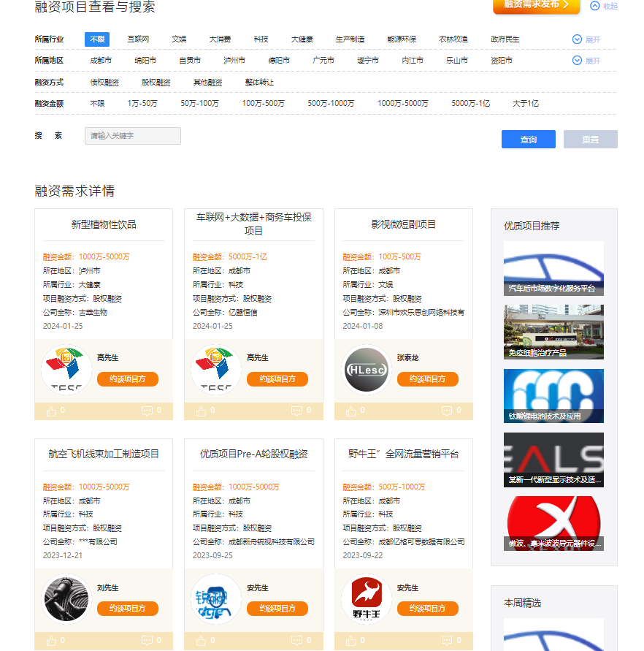The width and height of the screenshot is (644, 651).
Task: Select 不限 under 融资金额
Action: [x=97, y=103]
